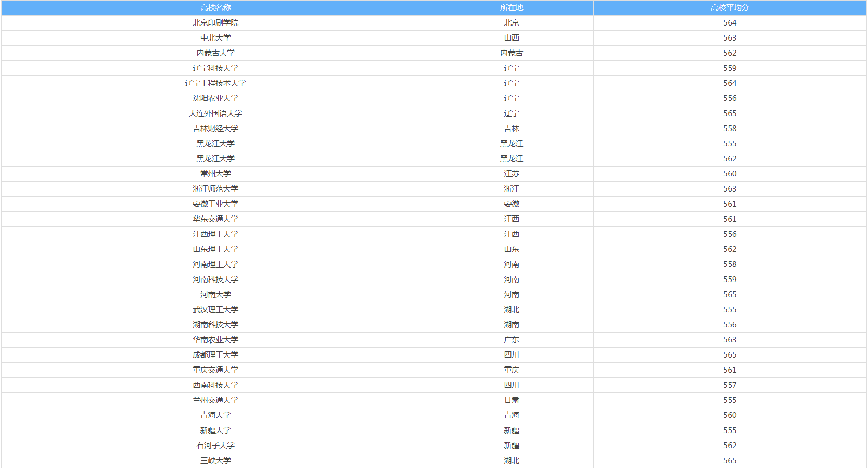Click 江苏 in the location column
Image resolution: width=868 pixels, height=470 pixels.
pos(512,174)
